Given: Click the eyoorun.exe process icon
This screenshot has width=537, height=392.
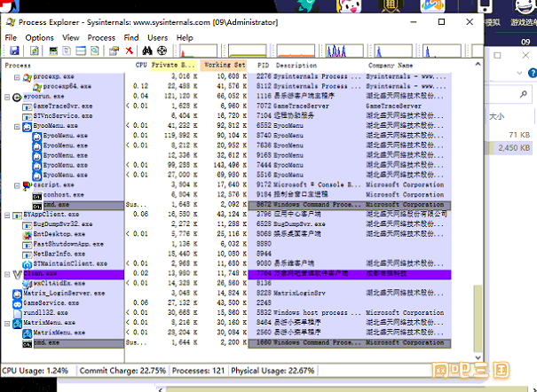Looking at the screenshot, I should pyautogui.click(x=17, y=98).
